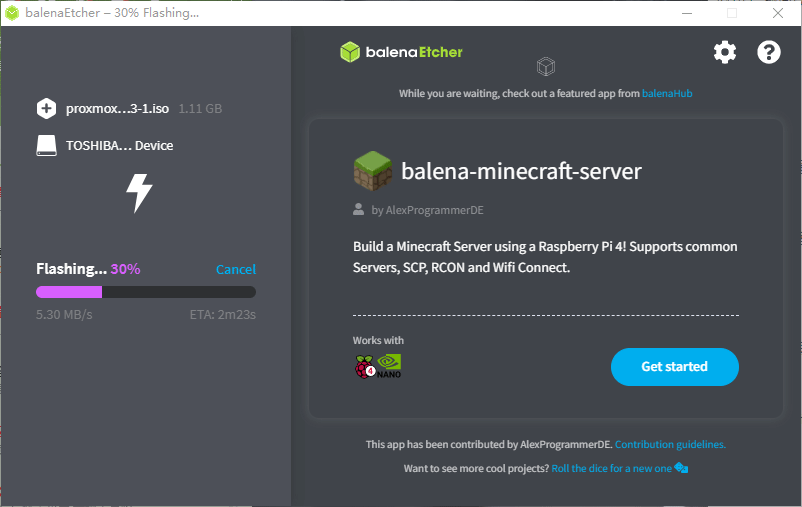The image size is (802, 507).
Task: Click the Flashing... 30% status text
Action: tap(88, 269)
